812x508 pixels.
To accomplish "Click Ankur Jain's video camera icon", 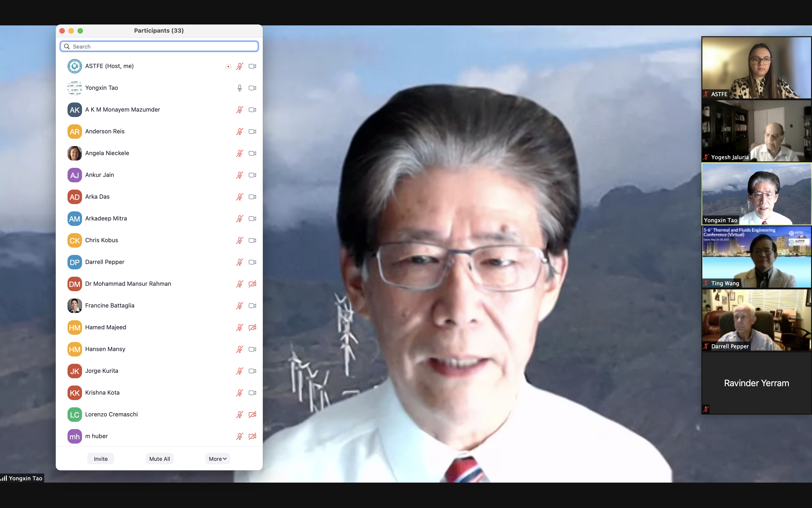I will (x=252, y=175).
